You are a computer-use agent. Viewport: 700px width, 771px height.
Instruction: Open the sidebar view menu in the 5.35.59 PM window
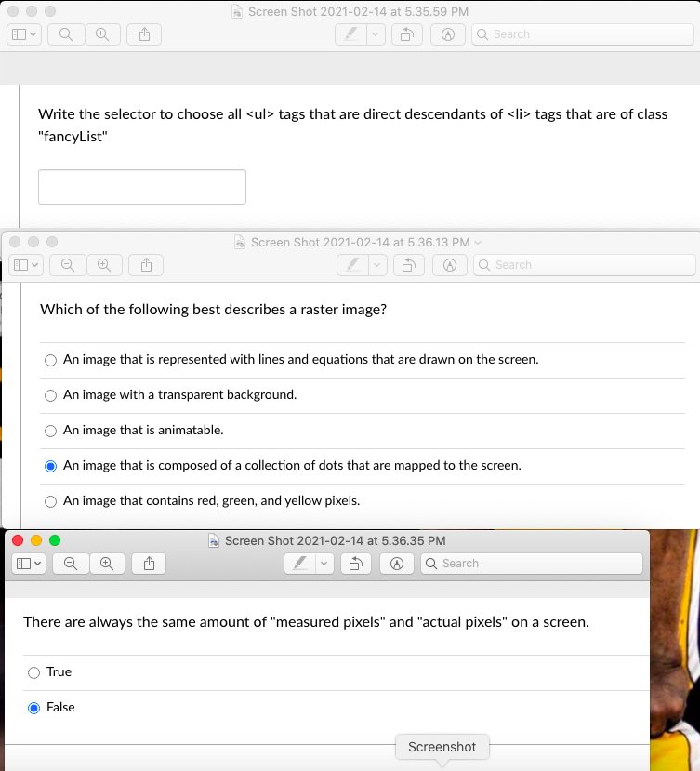point(24,34)
